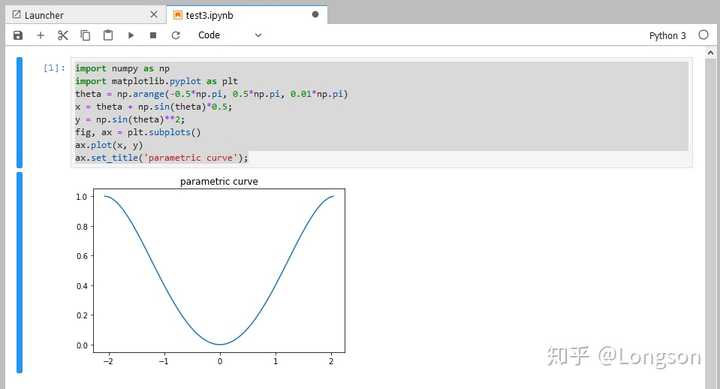The image size is (720, 389).
Task: Run the selected cell with the play icon
Action: (x=131, y=35)
